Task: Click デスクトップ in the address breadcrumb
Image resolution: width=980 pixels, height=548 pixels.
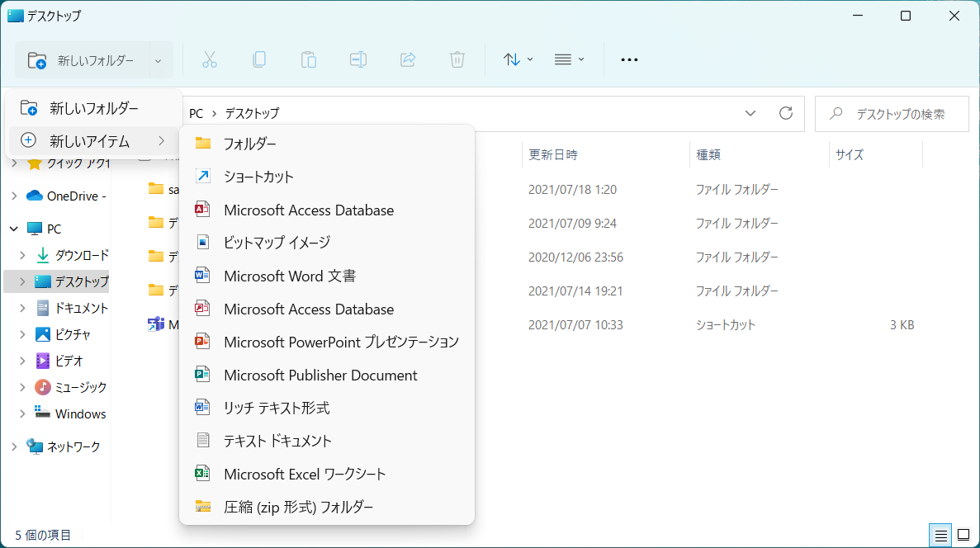Action: [x=252, y=114]
